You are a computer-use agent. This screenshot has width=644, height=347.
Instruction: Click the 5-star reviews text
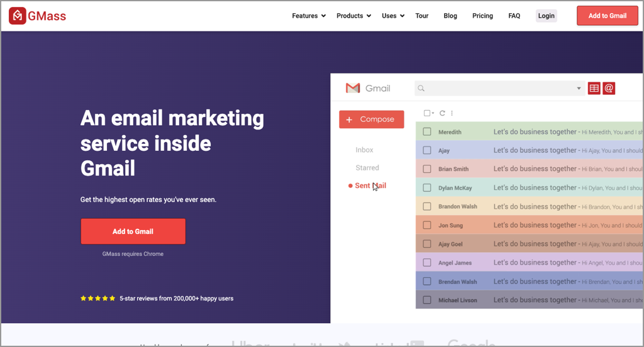click(x=177, y=299)
